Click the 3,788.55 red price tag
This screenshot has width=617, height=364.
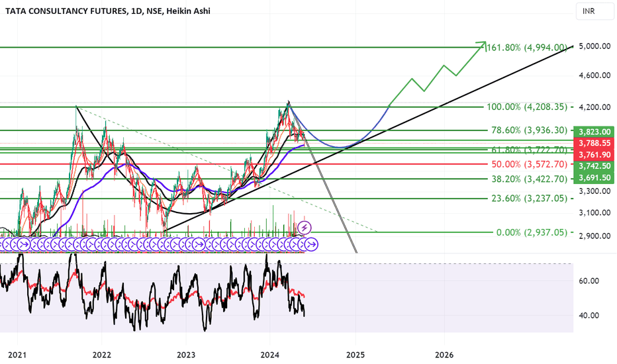[x=594, y=143]
